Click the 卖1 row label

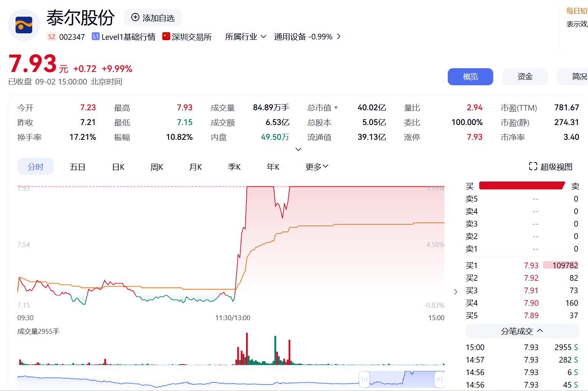[472, 249]
